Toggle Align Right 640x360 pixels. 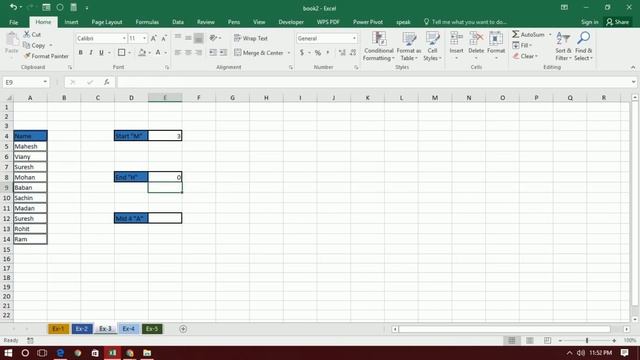tap(199, 53)
